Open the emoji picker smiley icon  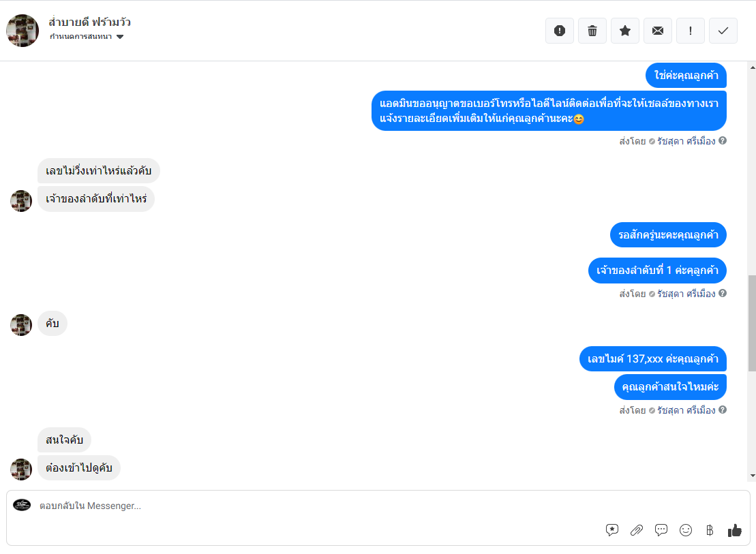coord(686,530)
